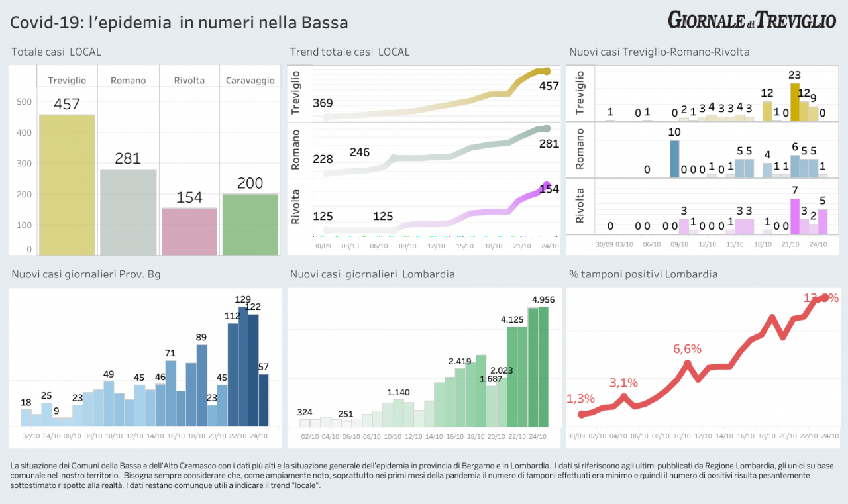Select the Romano bar labeled 281
848x504 pixels.
(x=128, y=212)
